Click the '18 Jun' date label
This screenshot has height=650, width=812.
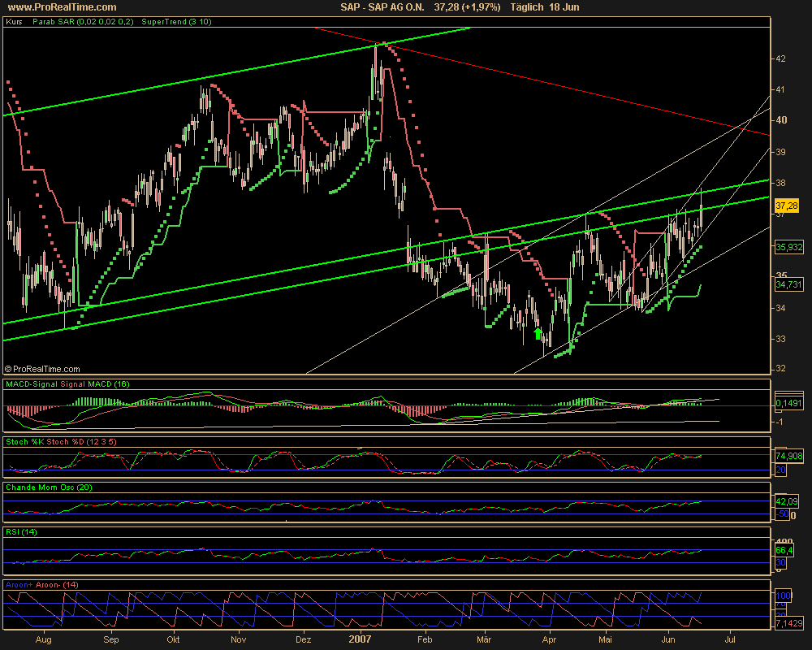(x=564, y=7)
